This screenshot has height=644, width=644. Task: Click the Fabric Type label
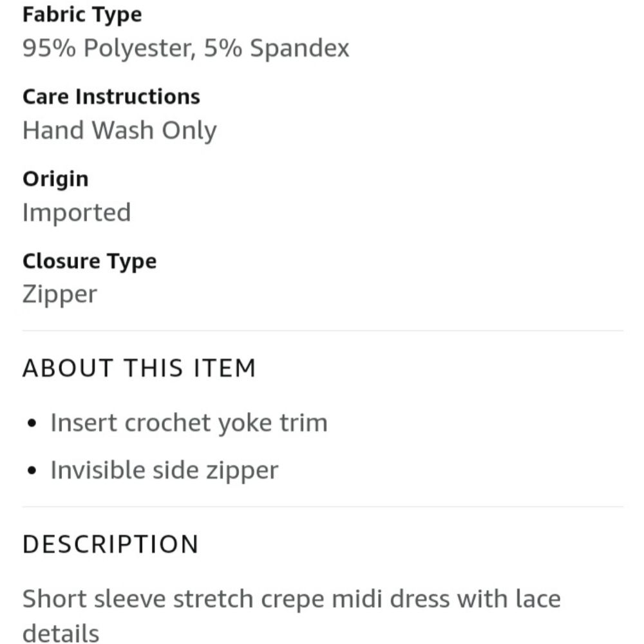82,15
